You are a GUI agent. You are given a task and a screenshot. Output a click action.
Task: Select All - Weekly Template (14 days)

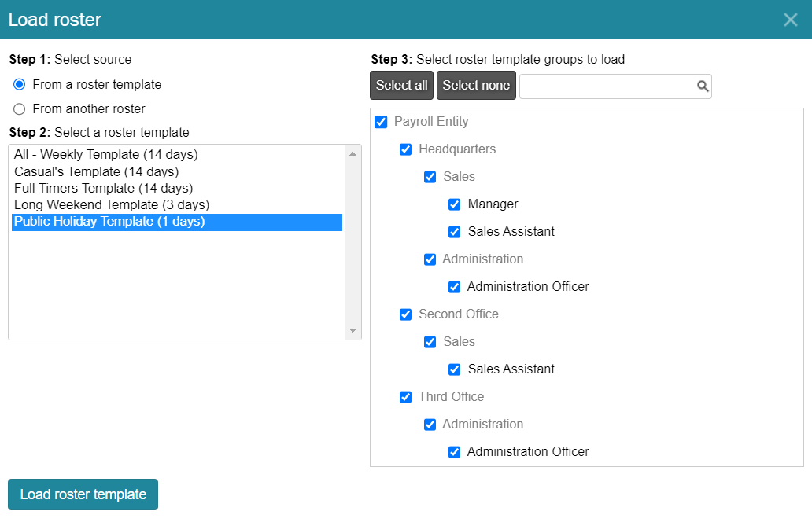[x=106, y=155]
